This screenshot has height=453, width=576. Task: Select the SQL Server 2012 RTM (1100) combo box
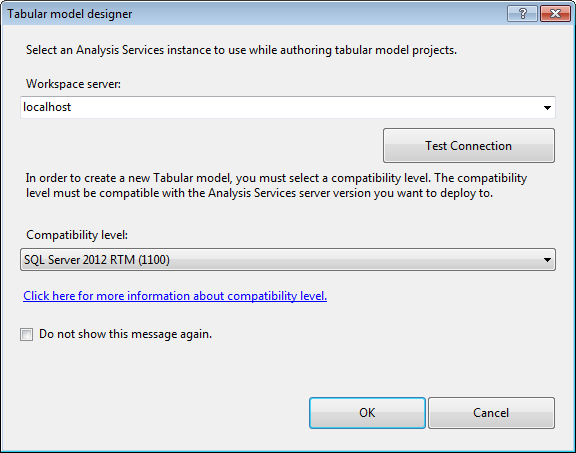click(x=288, y=260)
